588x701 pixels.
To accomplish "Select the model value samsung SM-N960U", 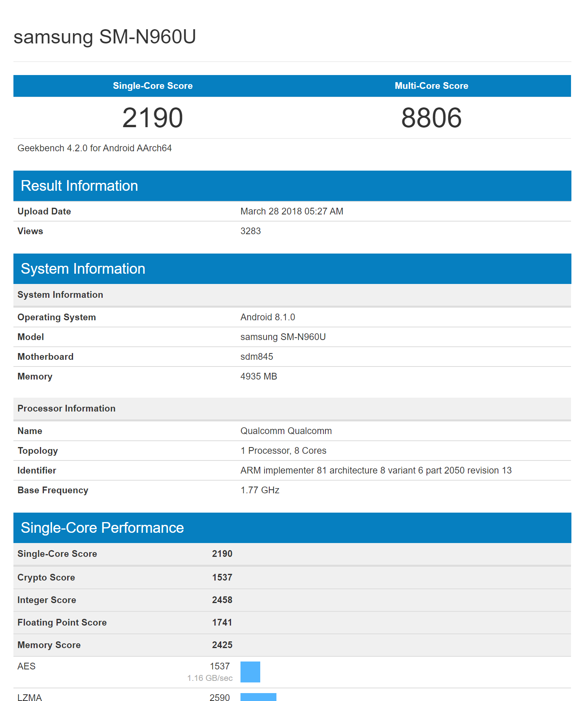I will 283,337.
